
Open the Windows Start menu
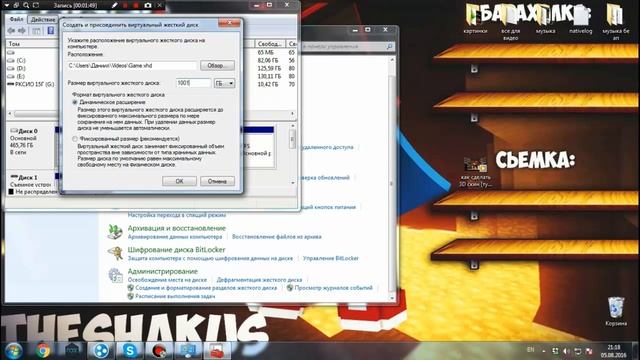pyautogui.click(x=13, y=351)
